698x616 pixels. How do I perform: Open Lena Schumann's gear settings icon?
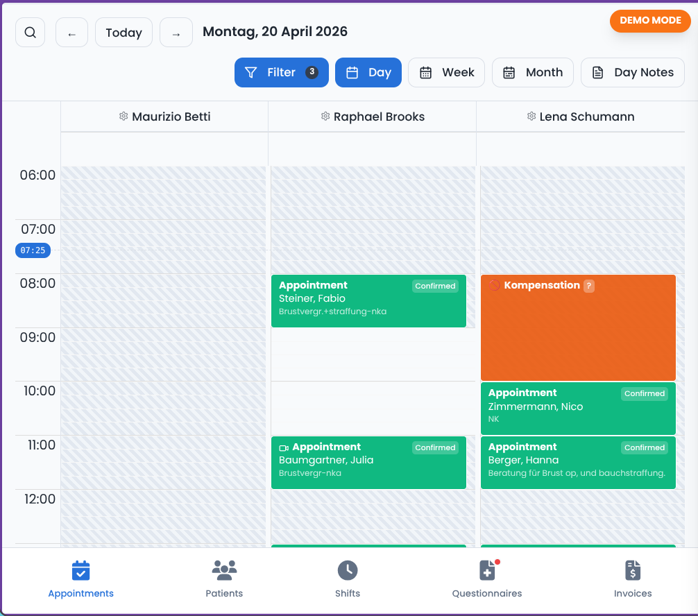point(531,116)
